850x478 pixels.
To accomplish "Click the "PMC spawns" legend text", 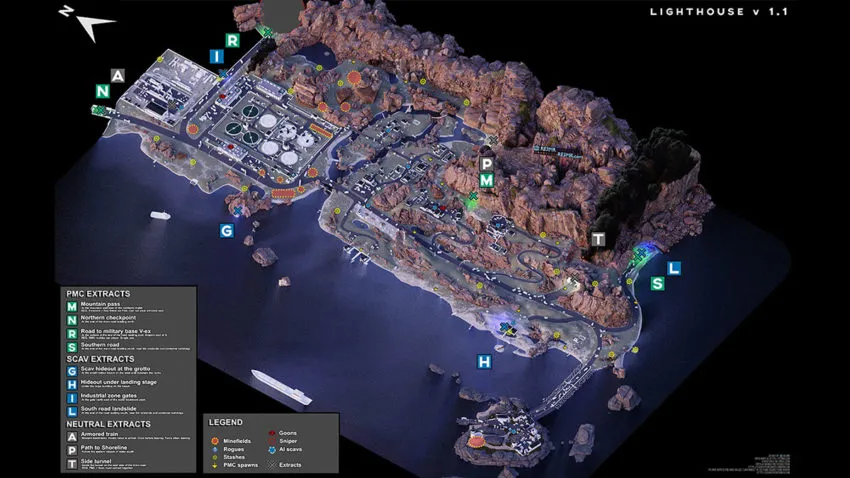I will pos(241,465).
